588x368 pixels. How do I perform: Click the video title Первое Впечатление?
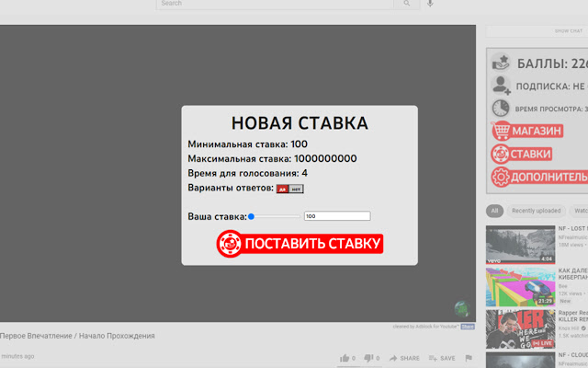point(77,336)
